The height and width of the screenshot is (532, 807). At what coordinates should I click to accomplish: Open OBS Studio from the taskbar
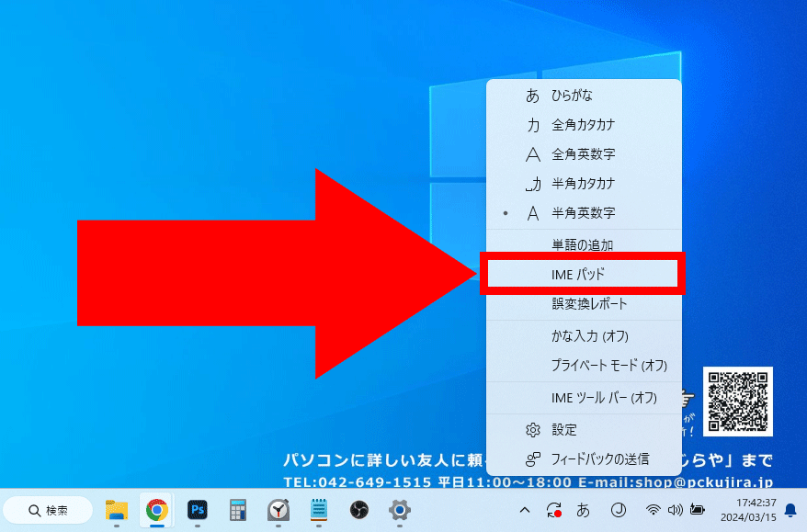[x=359, y=510]
